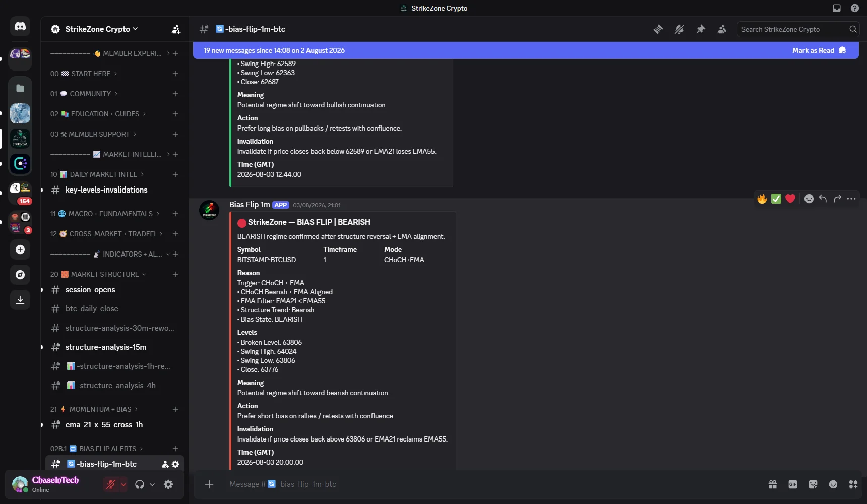Image resolution: width=867 pixels, height=504 pixels.
Task: Open pinned messages icon
Action: tap(701, 29)
